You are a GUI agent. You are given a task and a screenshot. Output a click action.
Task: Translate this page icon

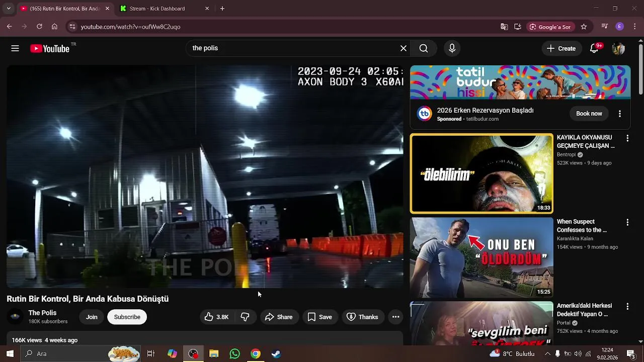(504, 27)
